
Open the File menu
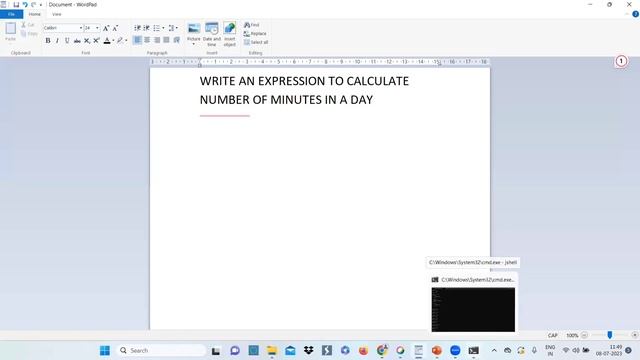pos(11,14)
